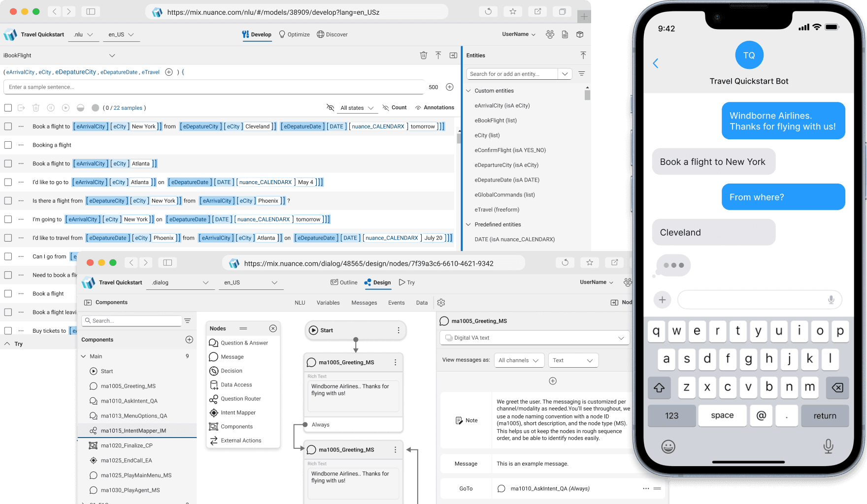867x504 pixels.
Task: Add the sample sentence with plus beside 500
Action: 450,87
